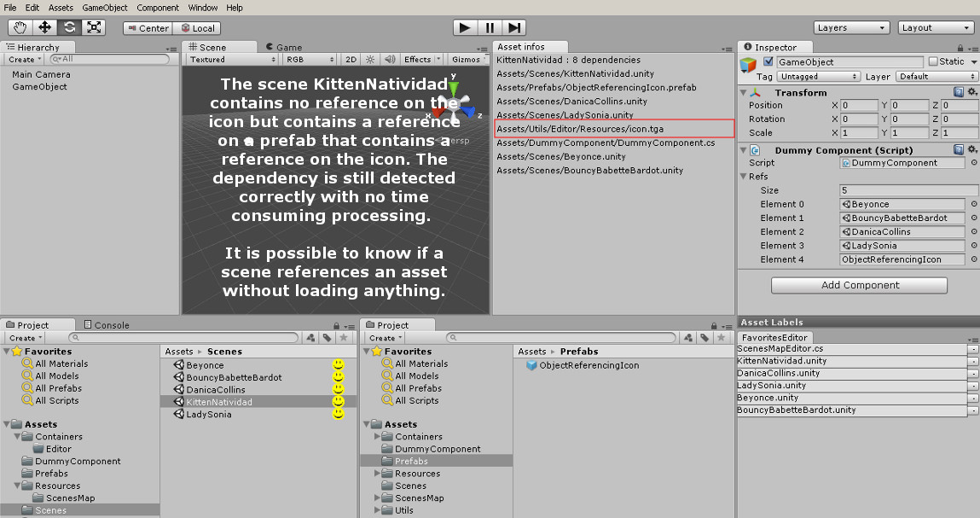Select Main Camera in Hierarchy
The image size is (980, 518).
(x=41, y=74)
